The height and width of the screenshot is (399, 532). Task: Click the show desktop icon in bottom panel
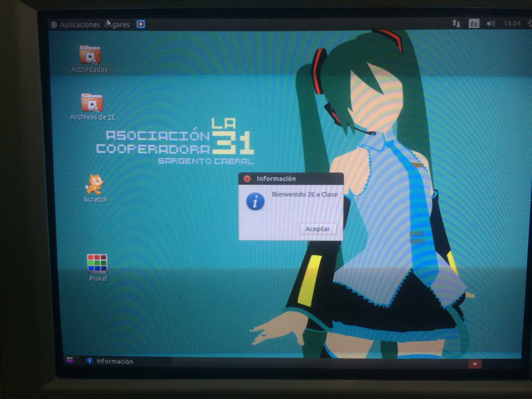click(70, 360)
